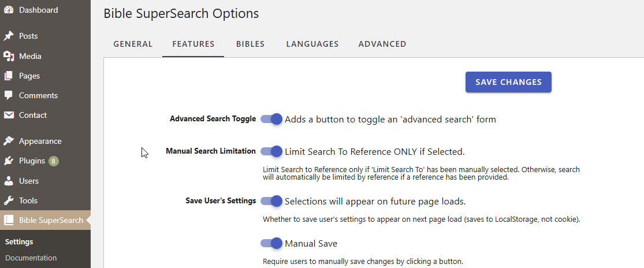
Task: Switch off the Manual Save toggle
Action: pos(271,243)
